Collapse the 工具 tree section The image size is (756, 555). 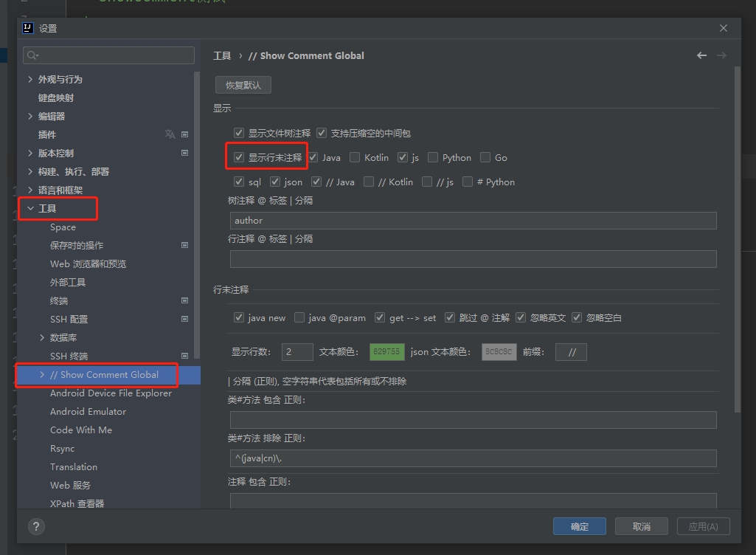click(x=30, y=209)
